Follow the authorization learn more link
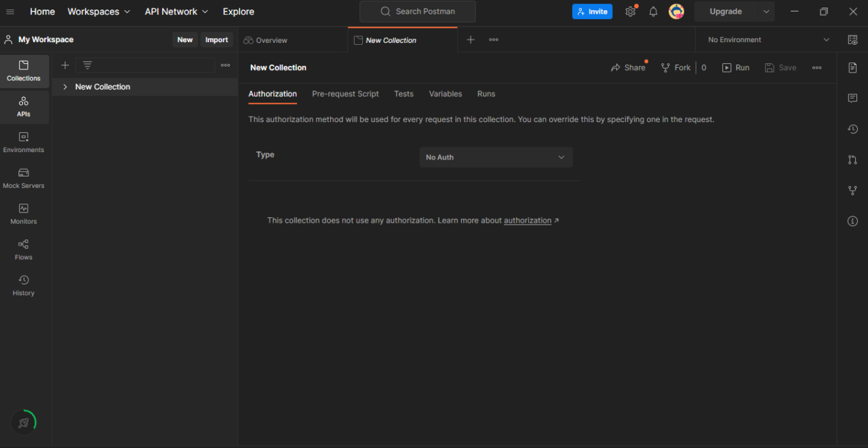The image size is (868, 448). coord(528,220)
